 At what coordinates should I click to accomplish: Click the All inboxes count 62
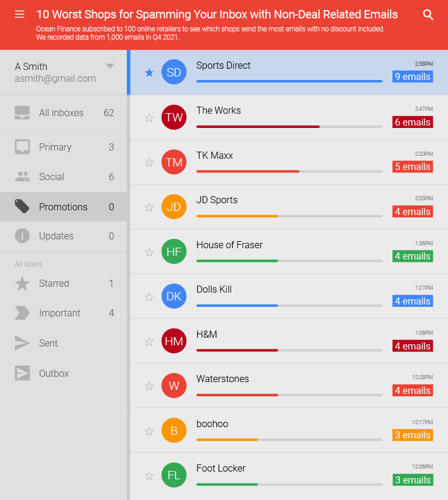click(108, 113)
